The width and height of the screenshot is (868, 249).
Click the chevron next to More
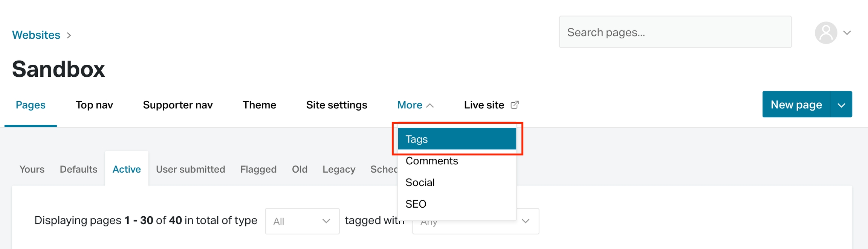(432, 105)
